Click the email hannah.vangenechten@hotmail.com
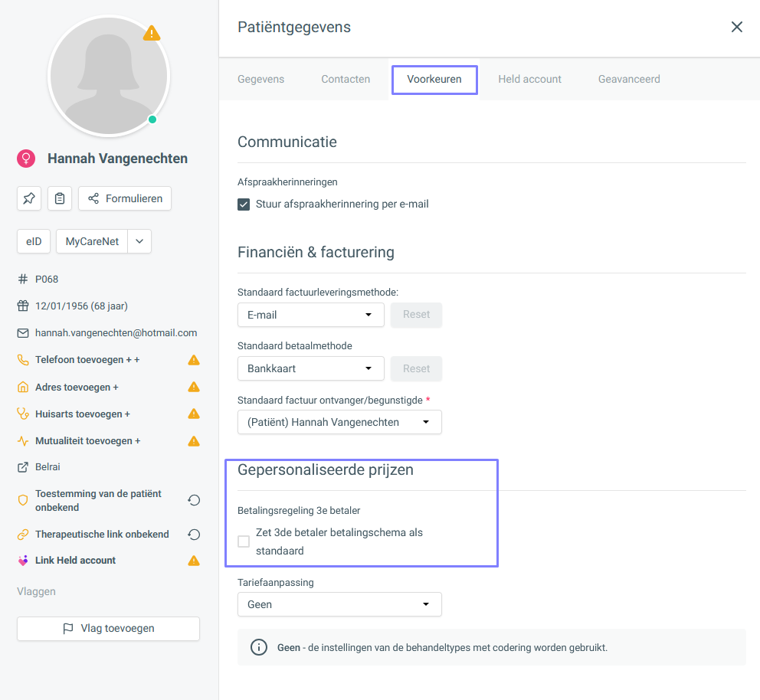The height and width of the screenshot is (700, 760). click(x=116, y=333)
